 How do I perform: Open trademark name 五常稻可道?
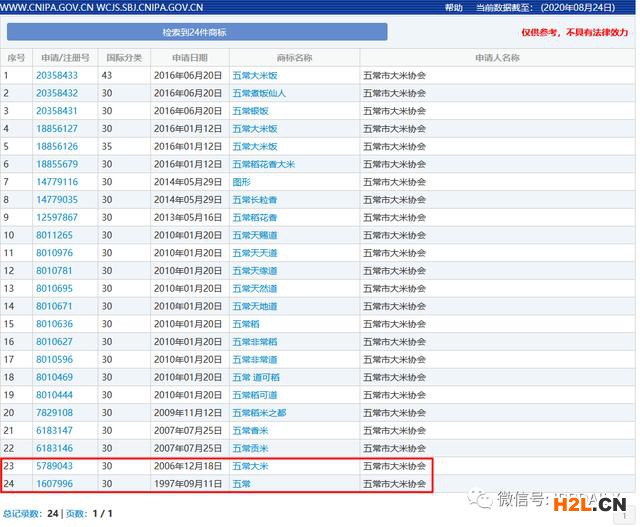[255, 395]
